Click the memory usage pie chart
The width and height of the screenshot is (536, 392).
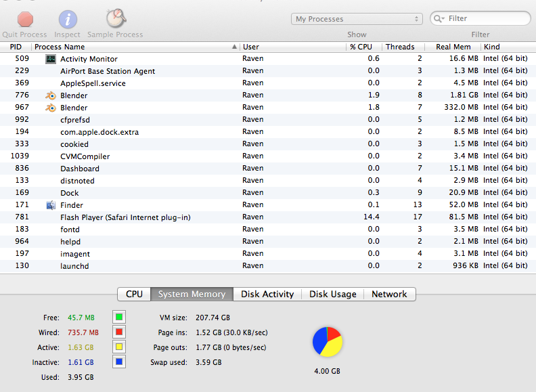tap(327, 342)
